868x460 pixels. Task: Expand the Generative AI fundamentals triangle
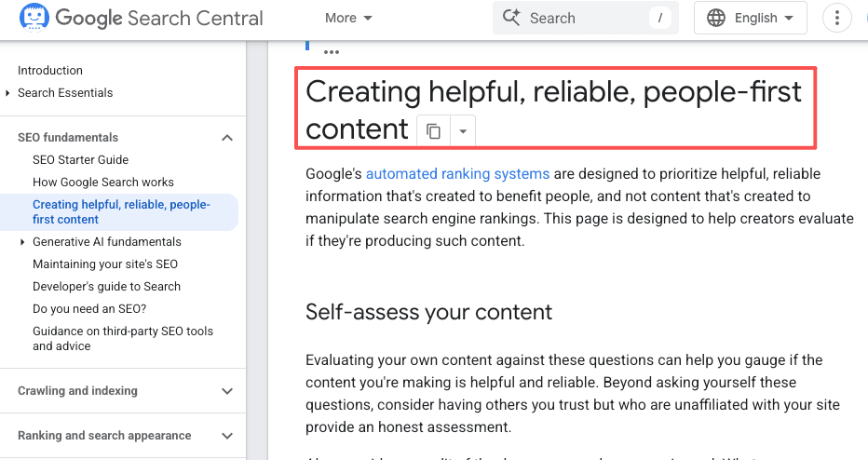tap(22, 242)
